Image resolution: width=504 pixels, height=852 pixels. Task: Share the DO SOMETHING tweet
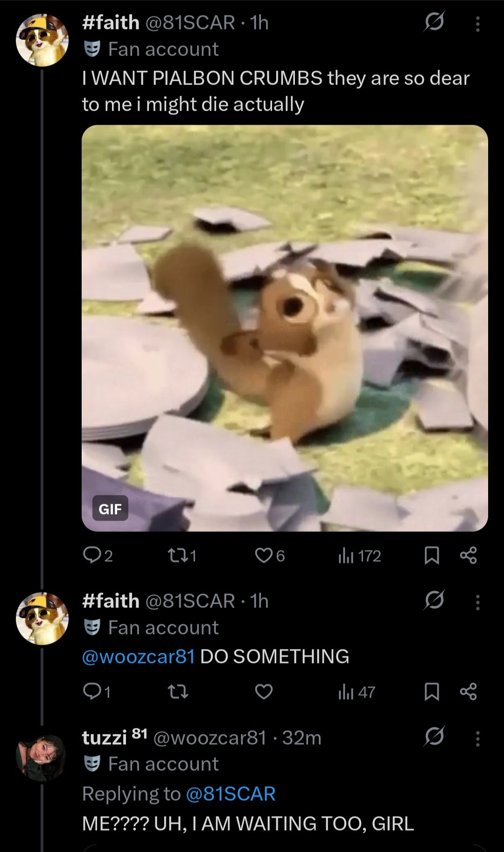468,692
